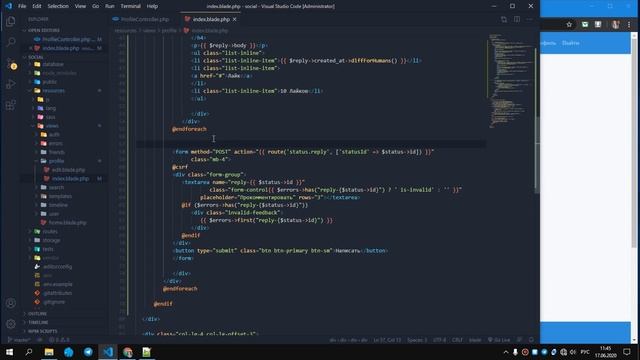This screenshot has height=360, width=640.
Task: Click Go Live in status bar
Action: click(x=499, y=340)
